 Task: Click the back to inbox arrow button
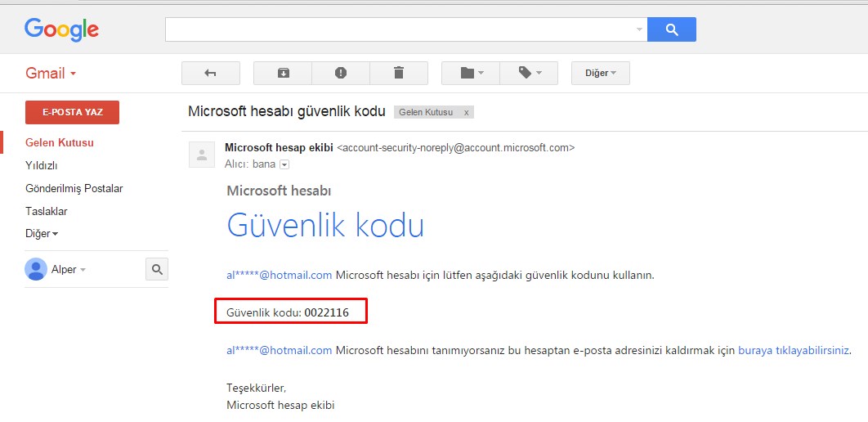tap(210, 73)
